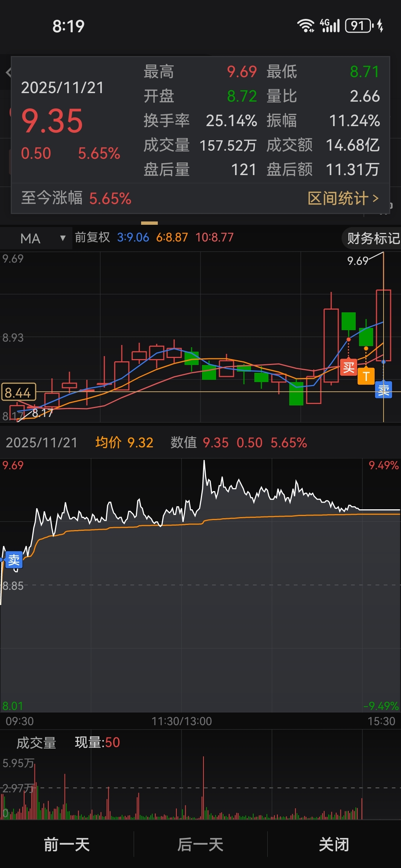Tap the 成交量 label above volume chart
401x868 pixels.
click(x=36, y=743)
